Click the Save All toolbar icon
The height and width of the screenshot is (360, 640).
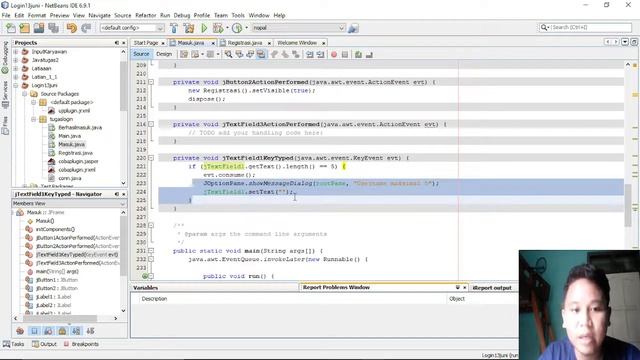point(53,28)
